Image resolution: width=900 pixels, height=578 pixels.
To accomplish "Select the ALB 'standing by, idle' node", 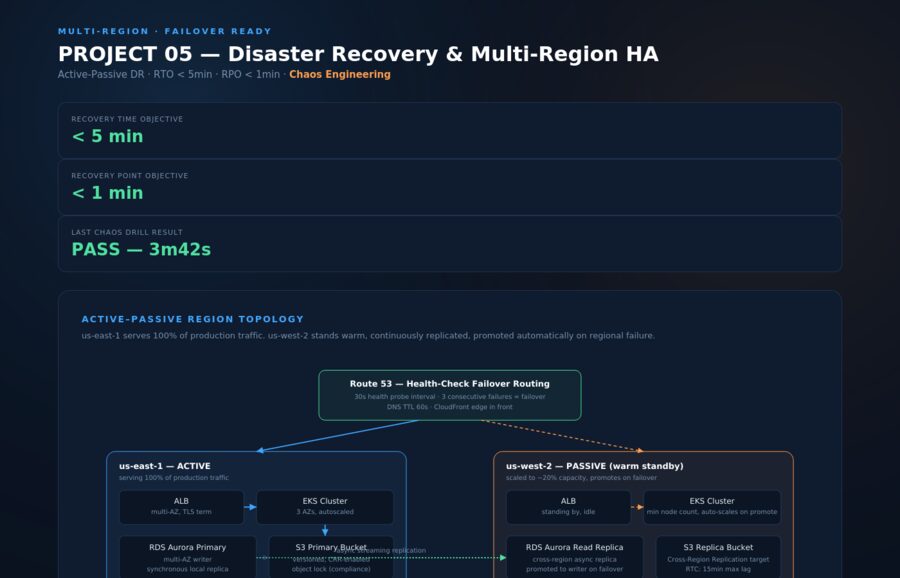I will pos(568,507).
